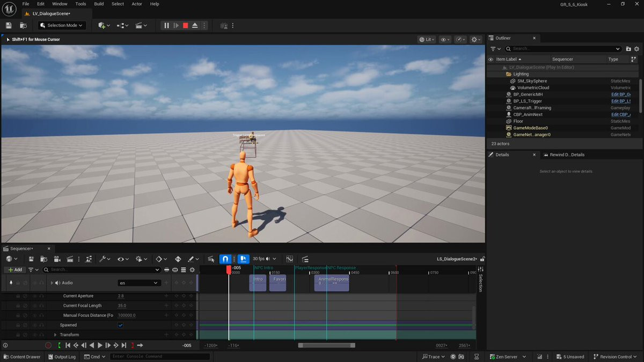Open the Build menu
Screen dimensions: 644x362
point(99,4)
